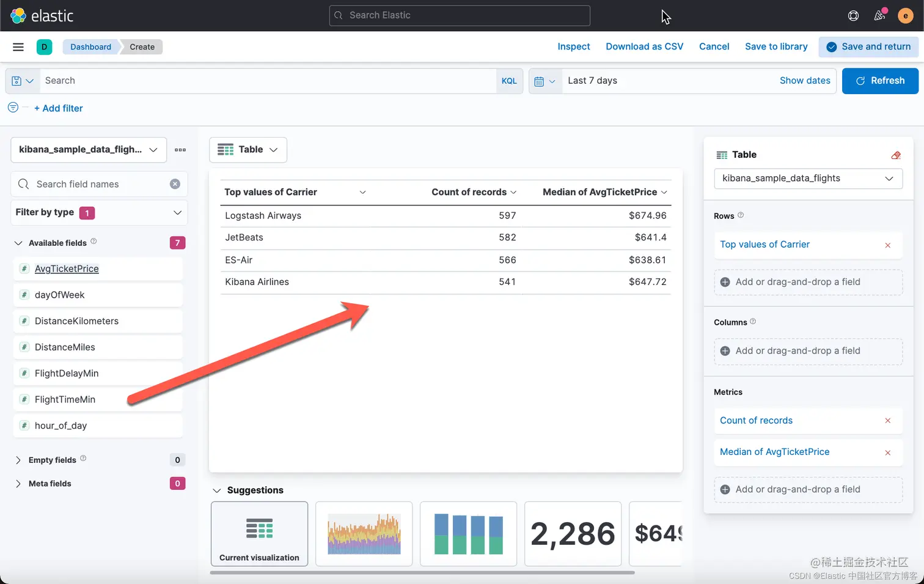Click Cancel in the top menu
This screenshot has width=924, height=584.
point(714,46)
